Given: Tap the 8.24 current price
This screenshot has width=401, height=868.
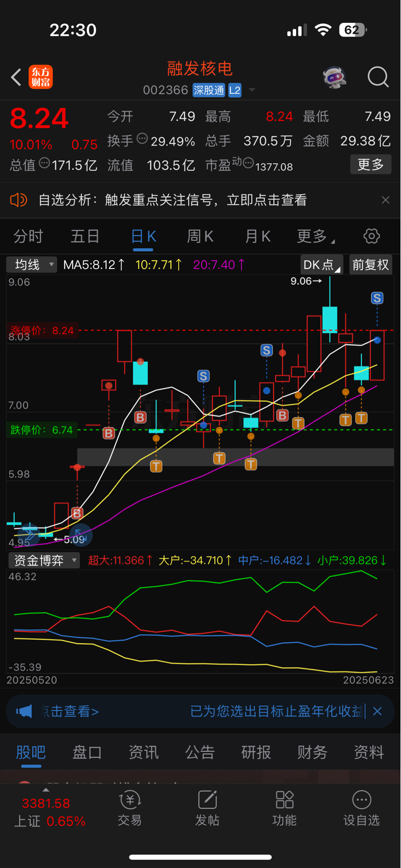Looking at the screenshot, I should 39,118.
